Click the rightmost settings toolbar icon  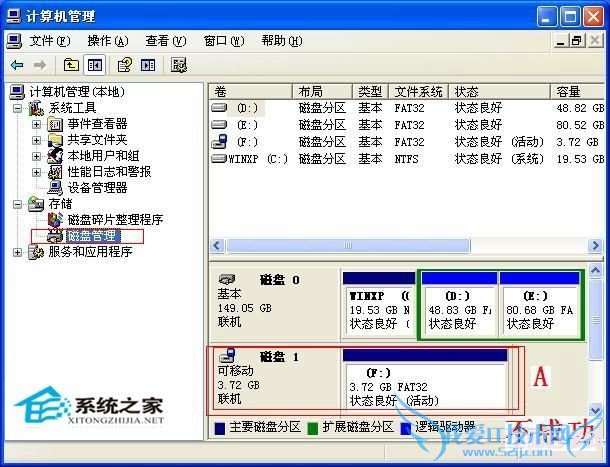pos(179,65)
